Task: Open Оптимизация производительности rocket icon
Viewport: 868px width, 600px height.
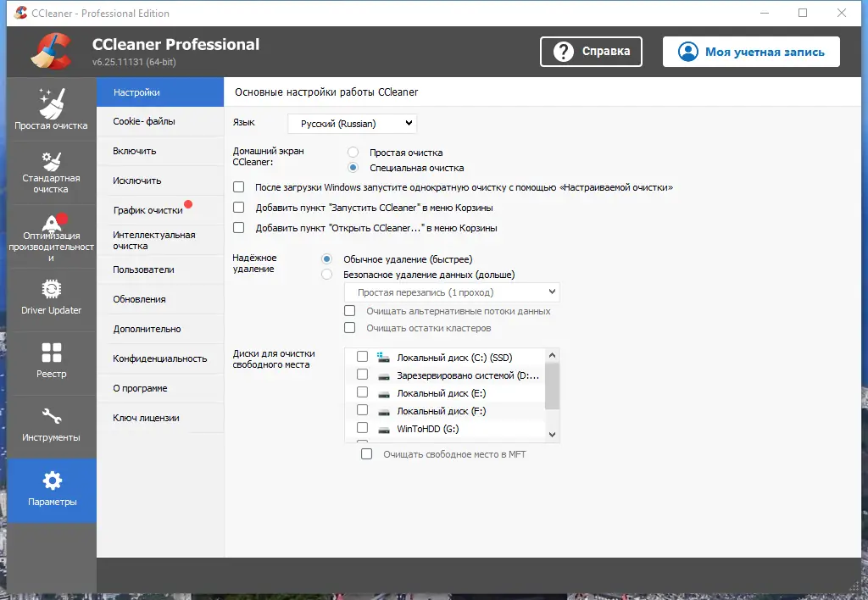Action: click(x=53, y=223)
